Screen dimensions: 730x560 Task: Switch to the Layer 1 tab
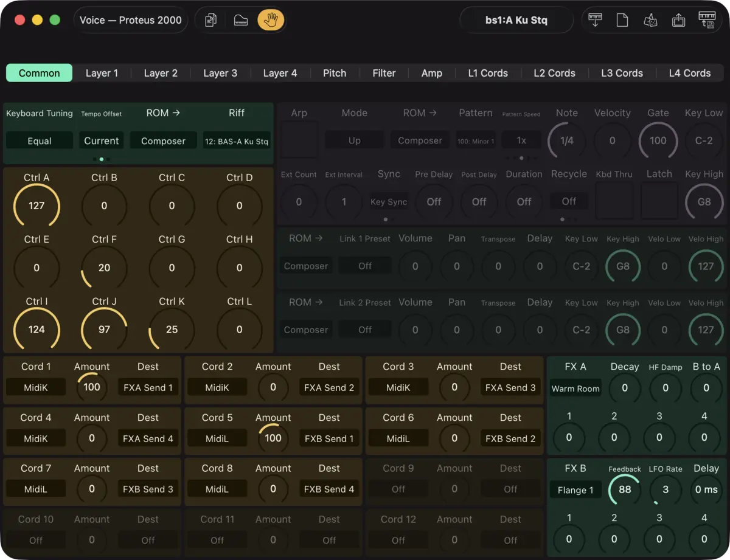(x=102, y=73)
